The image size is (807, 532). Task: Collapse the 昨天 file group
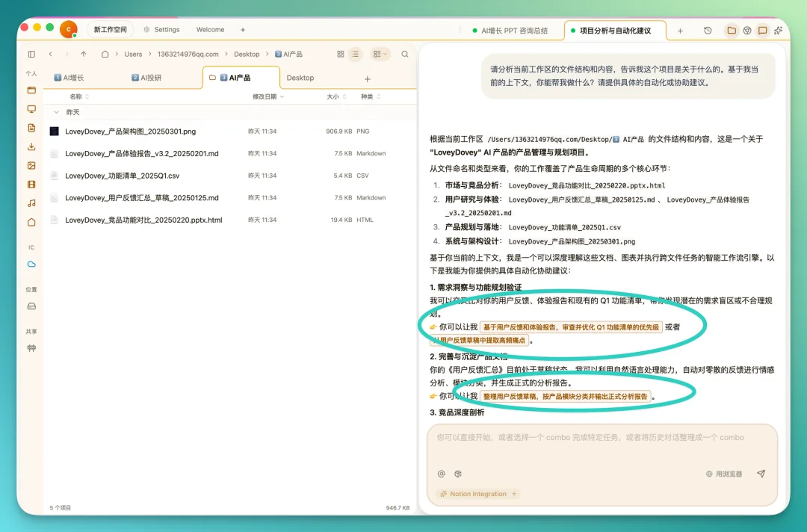pos(58,112)
